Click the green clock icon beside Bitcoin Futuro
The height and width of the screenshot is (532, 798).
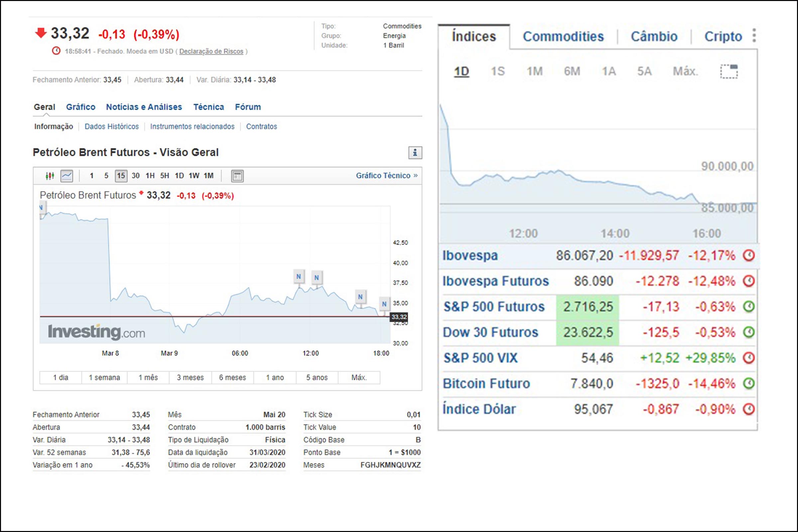tap(749, 383)
